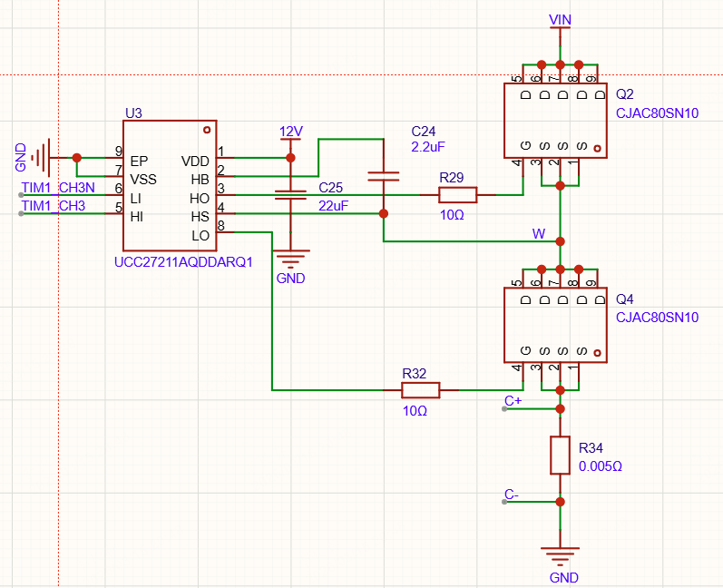Click the LO pin 8 of U3
This screenshot has height=588, width=723.
pos(226,232)
